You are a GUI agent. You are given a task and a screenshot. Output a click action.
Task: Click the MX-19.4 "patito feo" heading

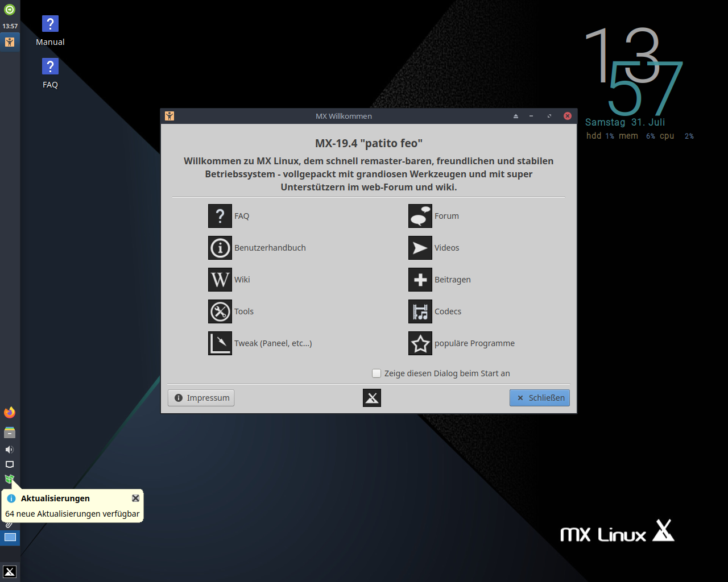(x=369, y=143)
